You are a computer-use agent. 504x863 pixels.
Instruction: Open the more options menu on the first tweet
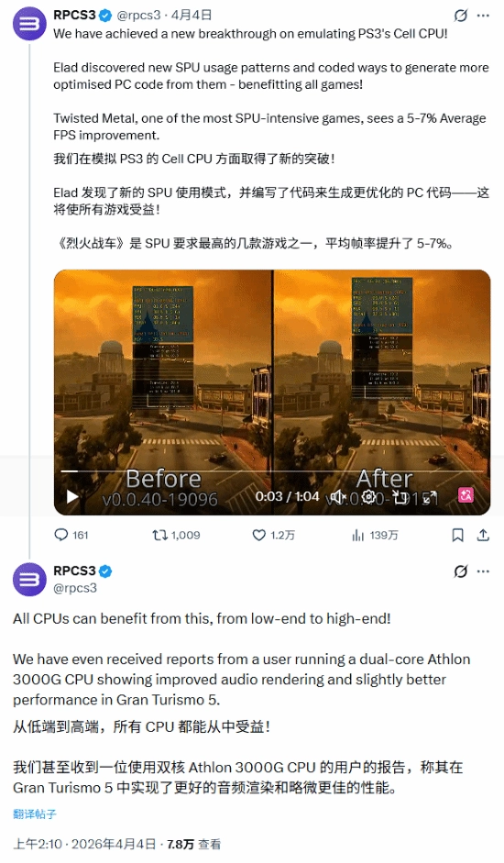point(483,16)
